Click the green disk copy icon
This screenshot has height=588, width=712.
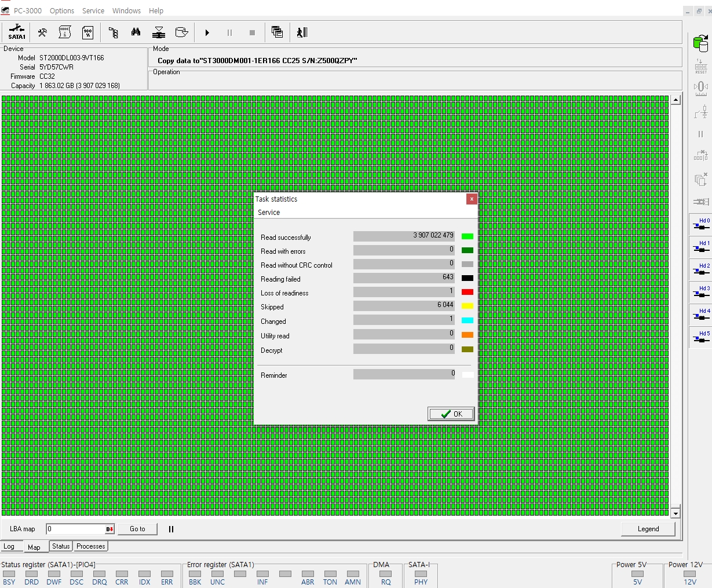click(x=700, y=43)
